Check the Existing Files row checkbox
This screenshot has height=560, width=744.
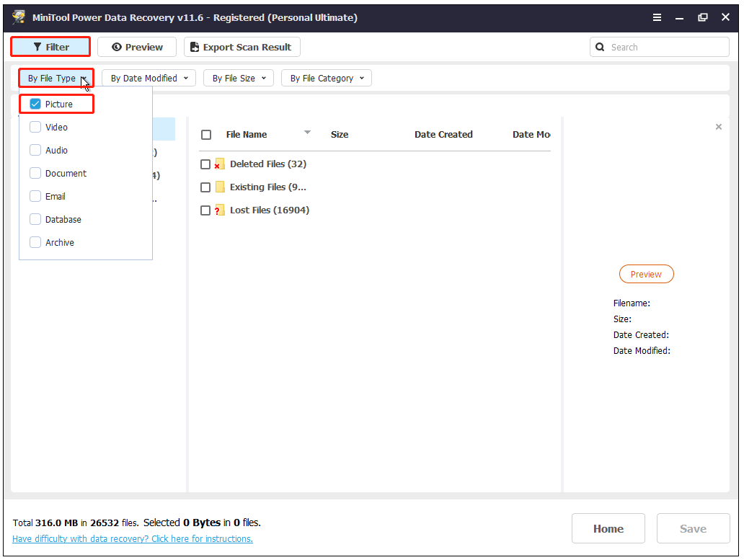click(205, 187)
